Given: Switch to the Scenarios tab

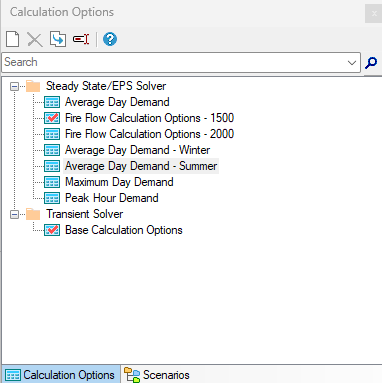Looking at the screenshot, I should [x=157, y=375].
